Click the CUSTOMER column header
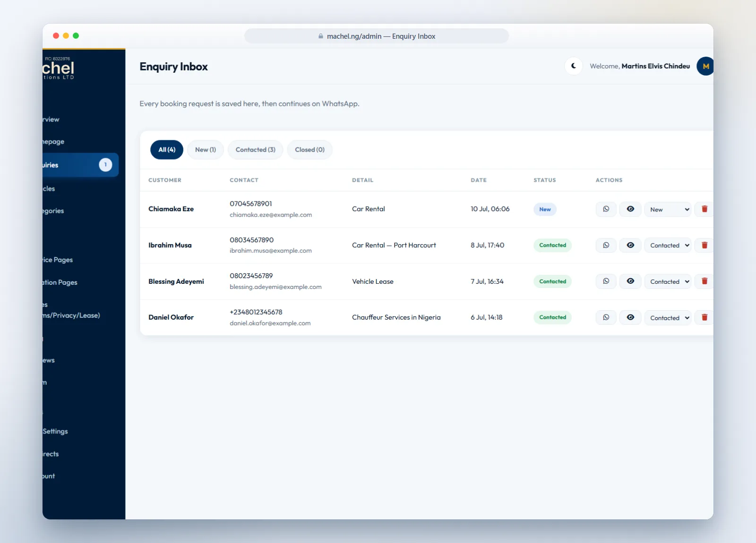 (165, 180)
